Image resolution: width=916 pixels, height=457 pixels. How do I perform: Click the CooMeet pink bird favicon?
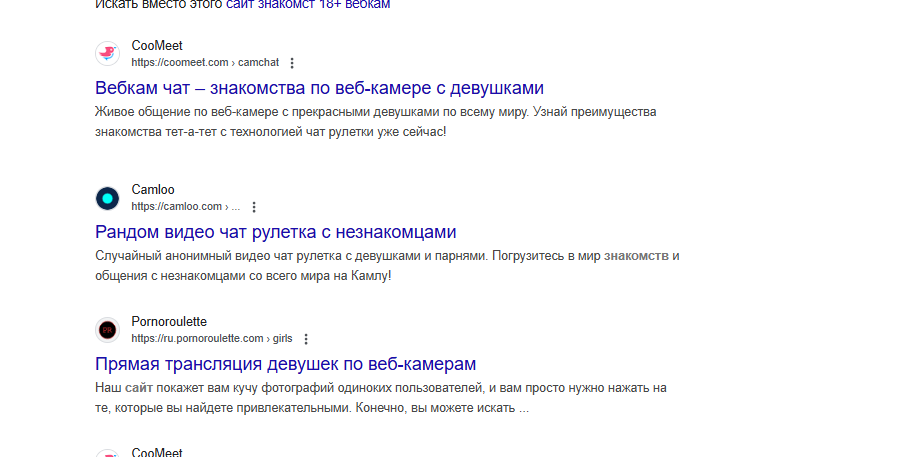coord(107,54)
